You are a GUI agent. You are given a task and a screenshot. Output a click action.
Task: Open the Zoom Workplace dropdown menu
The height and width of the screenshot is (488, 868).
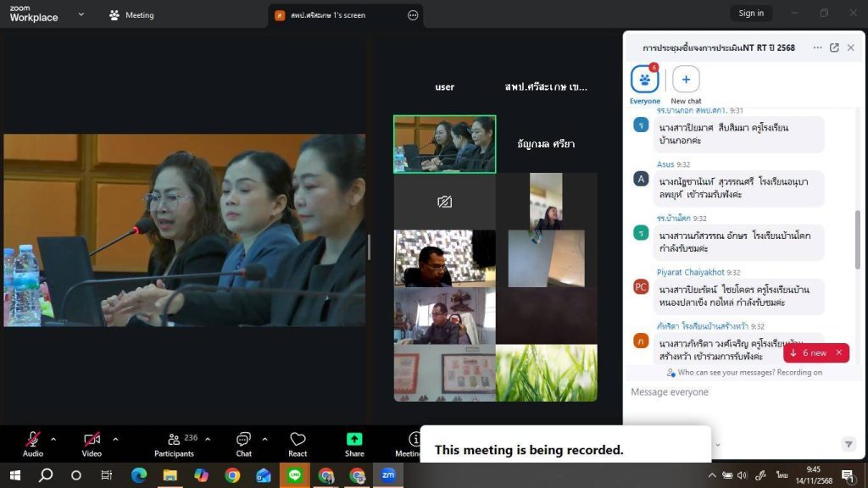[81, 14]
